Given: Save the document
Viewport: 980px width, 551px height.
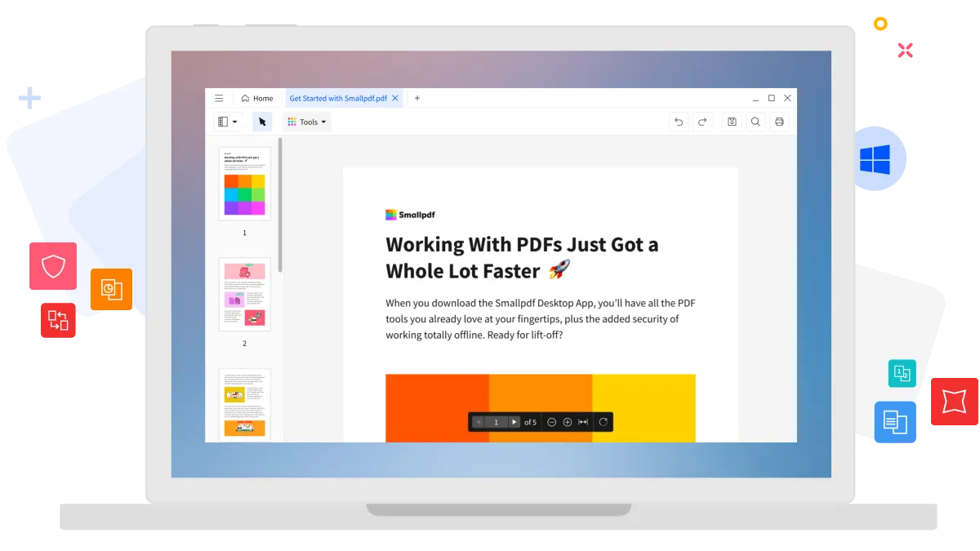Looking at the screenshot, I should pyautogui.click(x=731, y=121).
